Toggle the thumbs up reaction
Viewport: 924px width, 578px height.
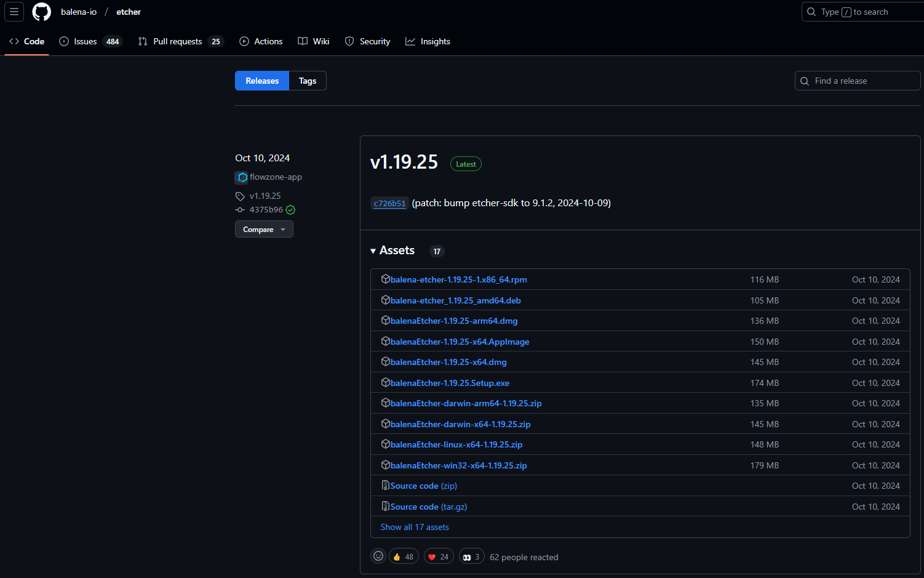point(404,556)
